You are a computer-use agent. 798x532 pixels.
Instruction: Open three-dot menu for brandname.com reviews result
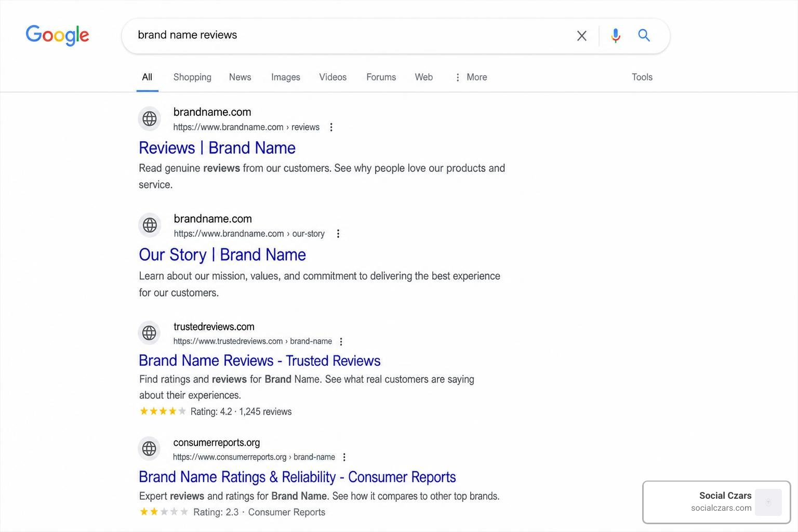tap(331, 127)
